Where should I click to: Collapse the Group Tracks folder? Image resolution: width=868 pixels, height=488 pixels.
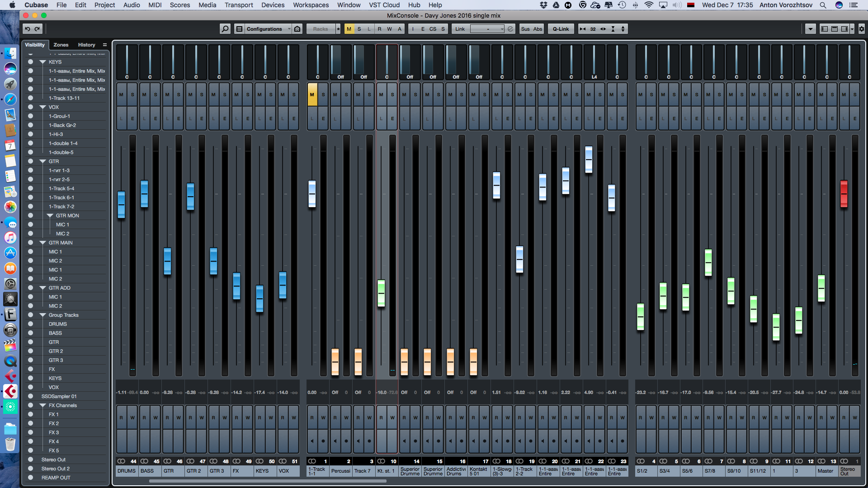click(43, 315)
